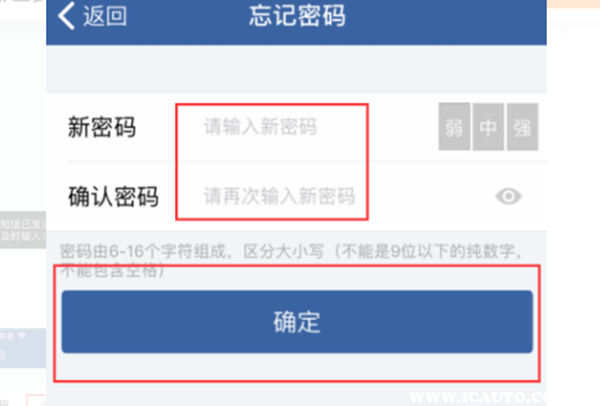Tap the wifi status icon at lower left
The image size is (600, 406).
(x=21, y=336)
